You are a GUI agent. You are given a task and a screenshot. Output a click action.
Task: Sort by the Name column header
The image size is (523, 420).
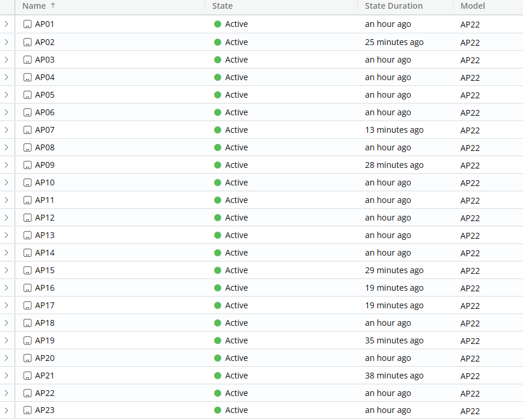pos(34,6)
